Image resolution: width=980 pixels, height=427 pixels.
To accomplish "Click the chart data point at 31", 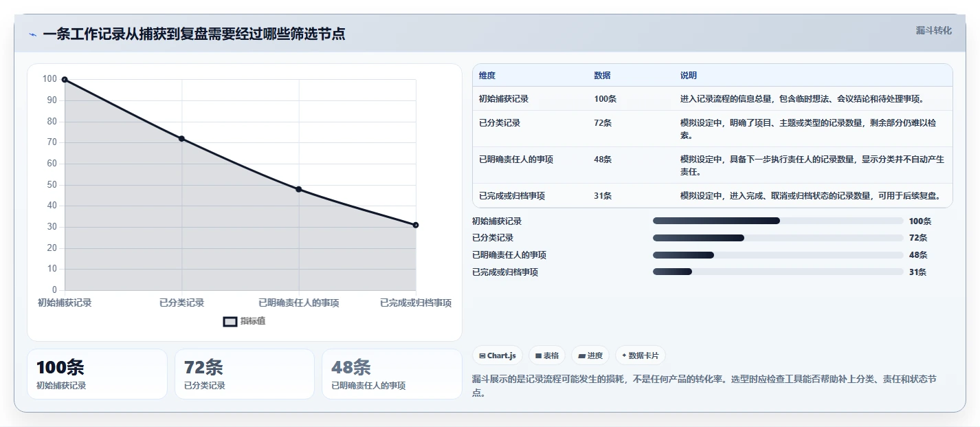I will (416, 225).
